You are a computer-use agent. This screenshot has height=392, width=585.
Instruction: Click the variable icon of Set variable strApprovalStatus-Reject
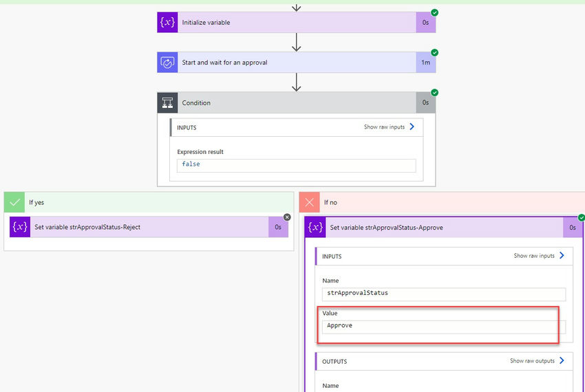pos(20,227)
